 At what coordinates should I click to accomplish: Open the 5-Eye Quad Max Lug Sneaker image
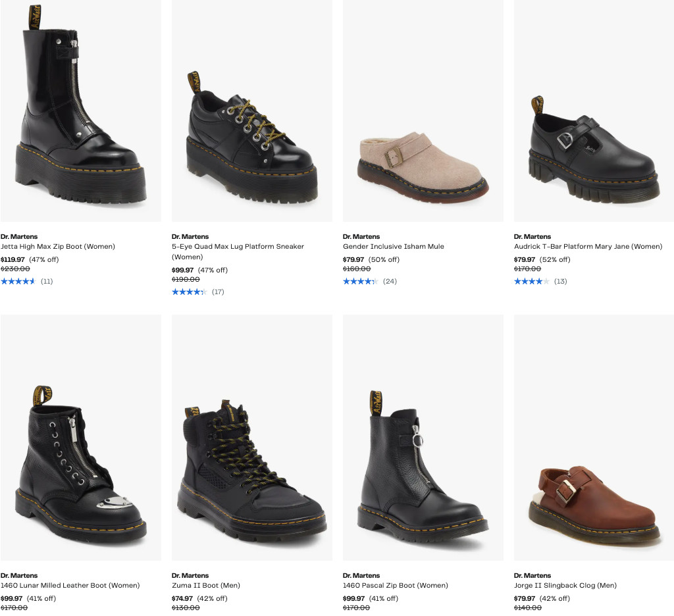pos(251,111)
